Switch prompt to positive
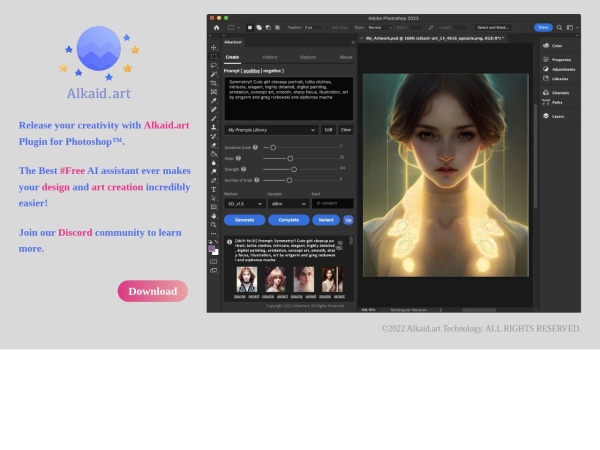 point(250,71)
